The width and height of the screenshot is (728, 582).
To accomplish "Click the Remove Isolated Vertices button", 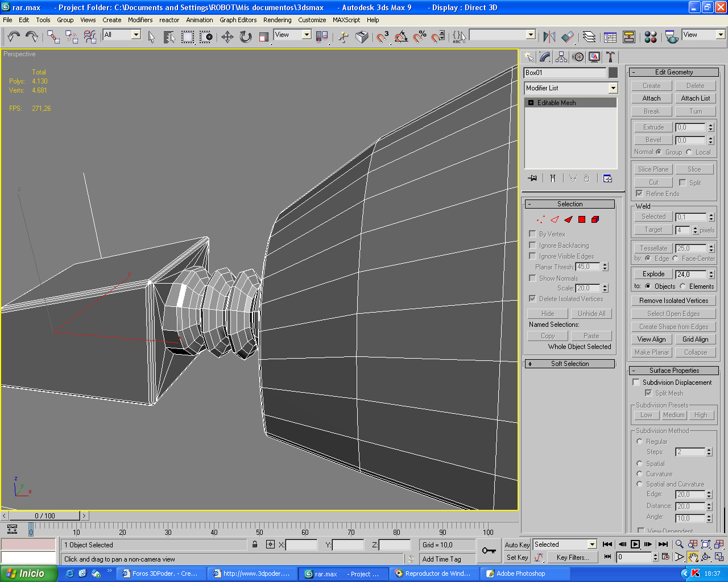I will pos(673,301).
